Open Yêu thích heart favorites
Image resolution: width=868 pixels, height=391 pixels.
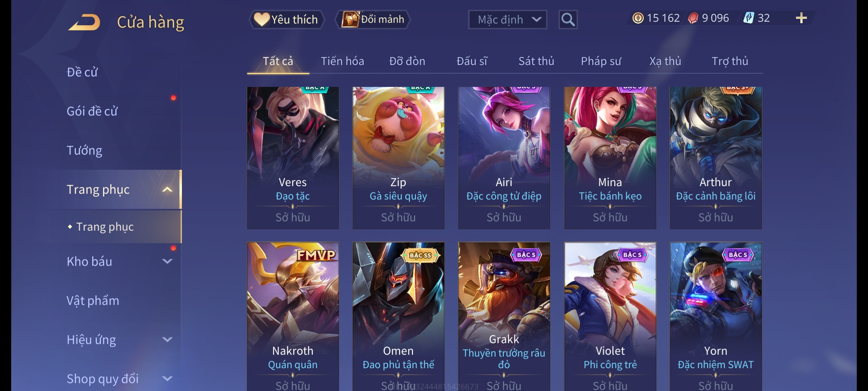pos(286,20)
